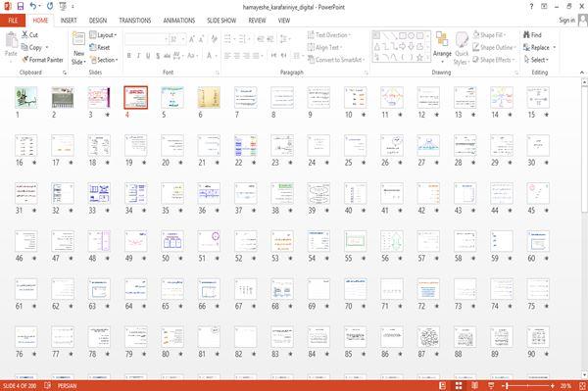588x391 pixels.
Task: Open PowerPoint Help question mark
Action: 531,7
